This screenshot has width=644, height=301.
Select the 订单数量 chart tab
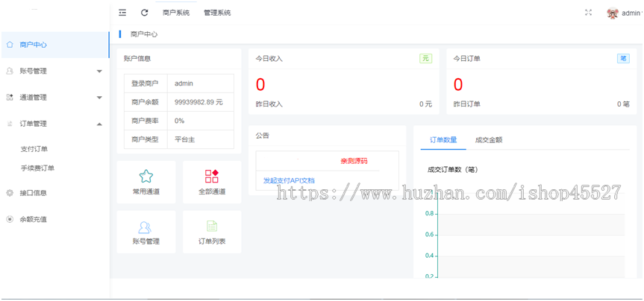click(x=443, y=140)
